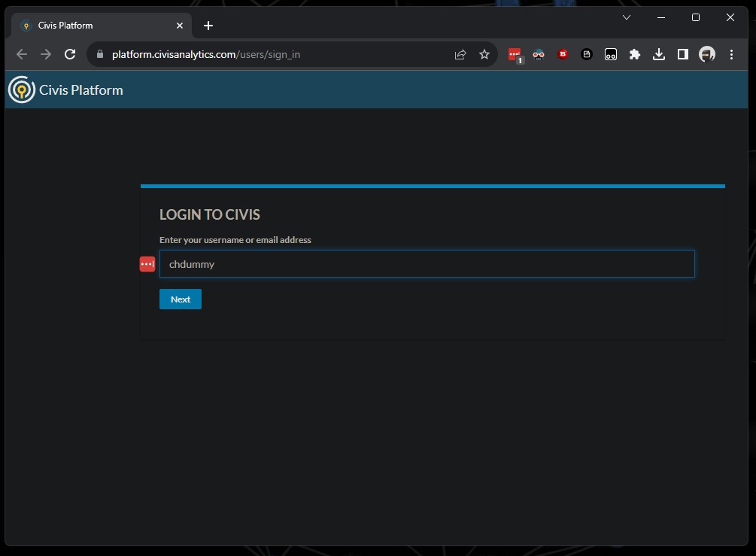Click the address bar URL
The image size is (756, 556).
pyautogui.click(x=206, y=54)
